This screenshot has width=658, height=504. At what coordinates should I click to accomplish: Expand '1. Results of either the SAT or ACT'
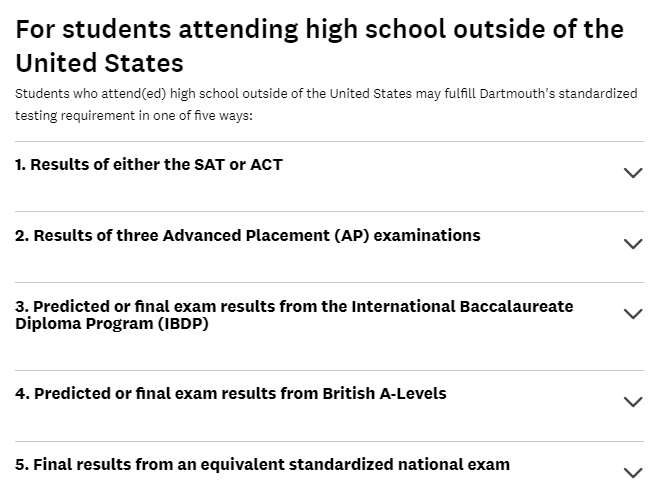tap(329, 176)
